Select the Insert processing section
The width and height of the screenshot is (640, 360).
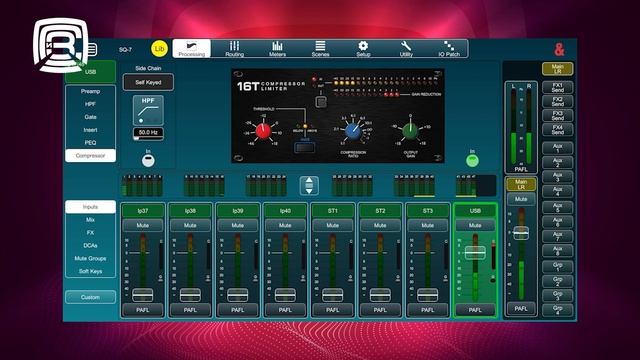(90, 130)
